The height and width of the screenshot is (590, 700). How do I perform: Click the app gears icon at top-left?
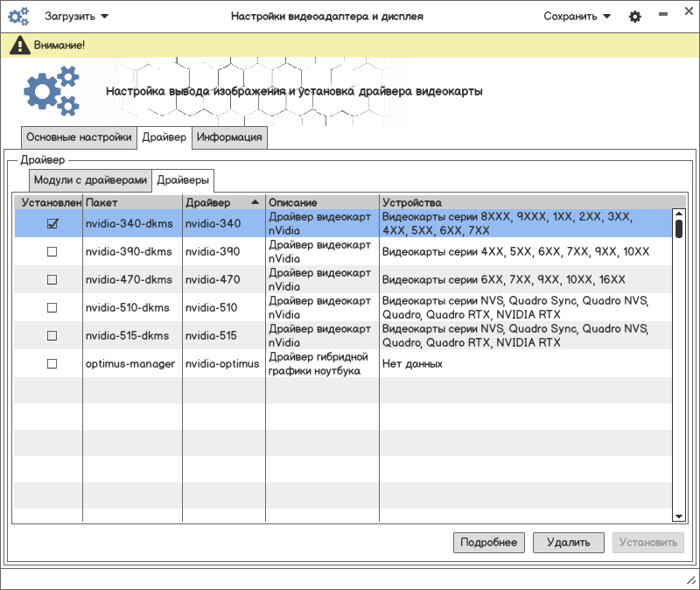pyautogui.click(x=18, y=17)
